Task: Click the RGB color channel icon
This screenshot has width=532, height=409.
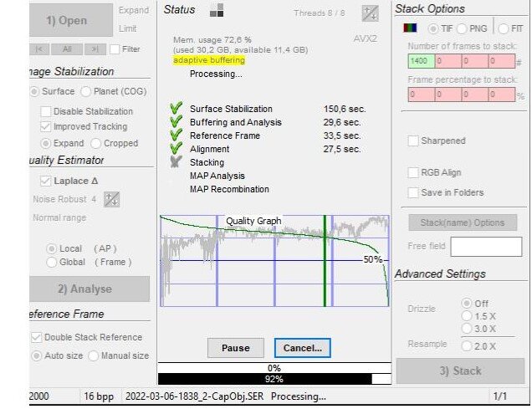Action: [x=410, y=28]
